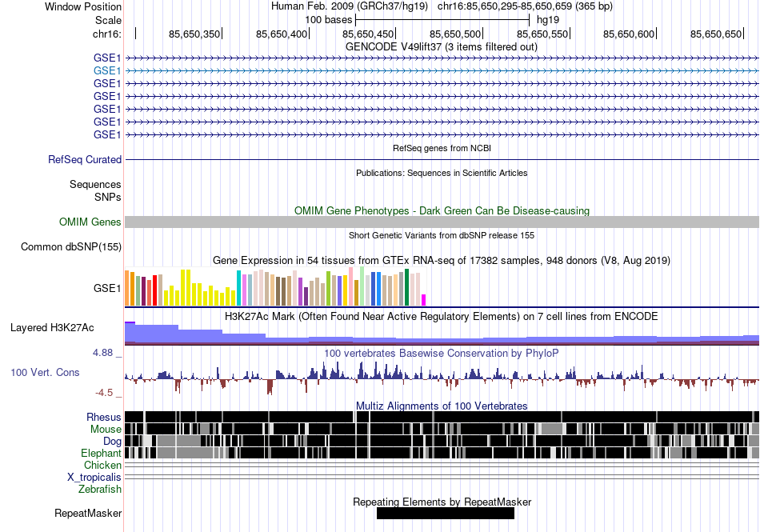The image size is (760, 532).
Task: Click the gray OMIM Genes item bar
Action: (442, 222)
